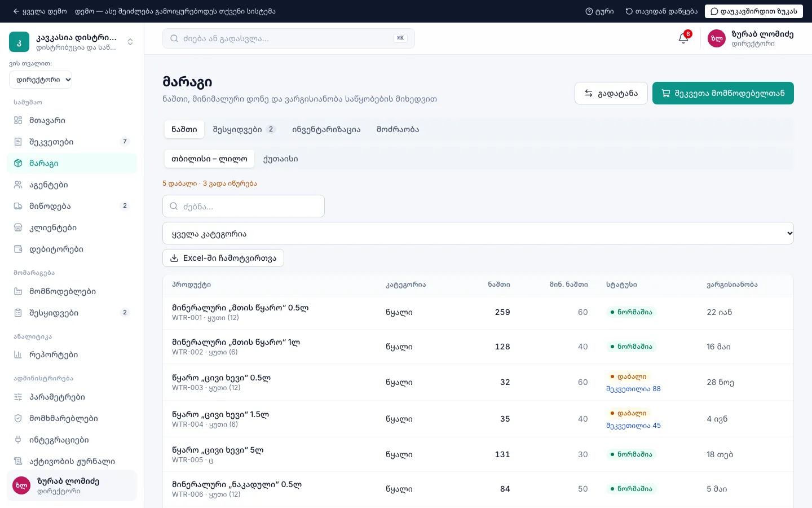
Task: Click the აქტივობის ჟურნალი icon
Action: [18, 461]
